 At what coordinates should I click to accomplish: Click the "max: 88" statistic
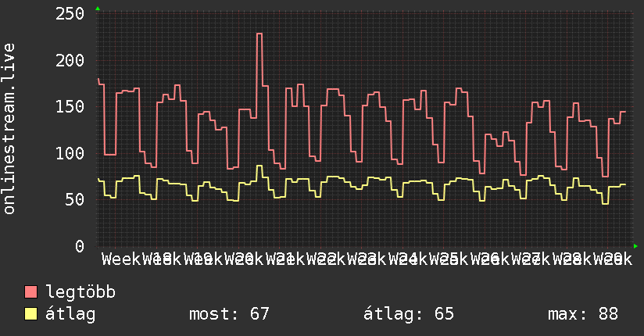pyautogui.click(x=583, y=314)
